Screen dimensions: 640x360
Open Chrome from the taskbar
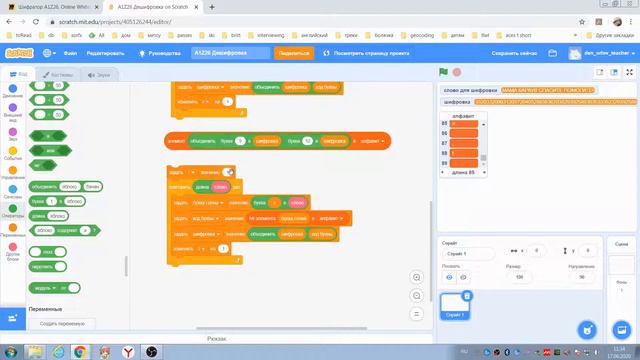[x=80, y=352]
